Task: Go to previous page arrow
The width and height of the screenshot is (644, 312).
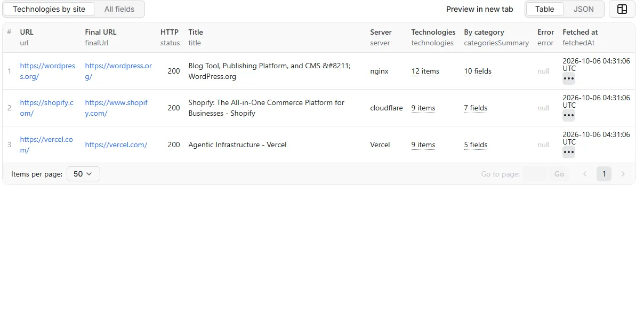Action: (x=585, y=174)
